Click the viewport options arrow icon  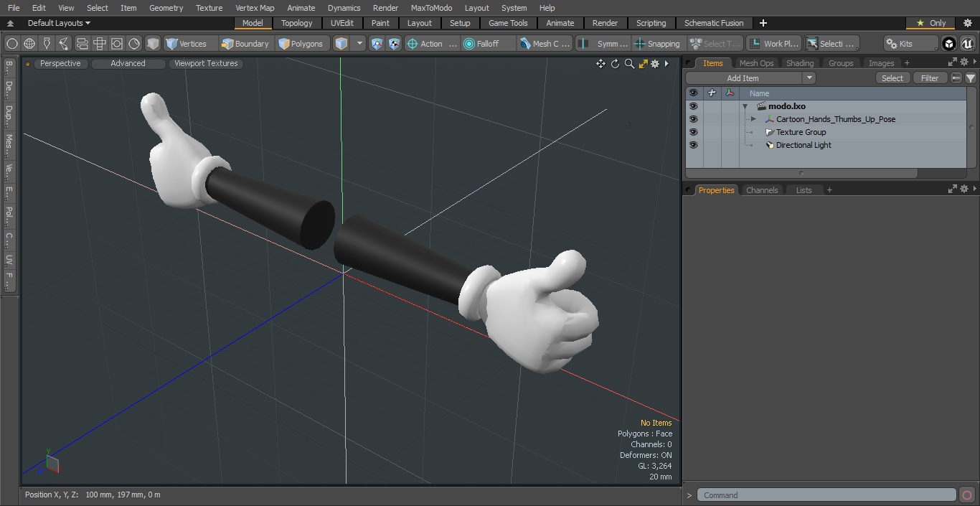[666, 64]
